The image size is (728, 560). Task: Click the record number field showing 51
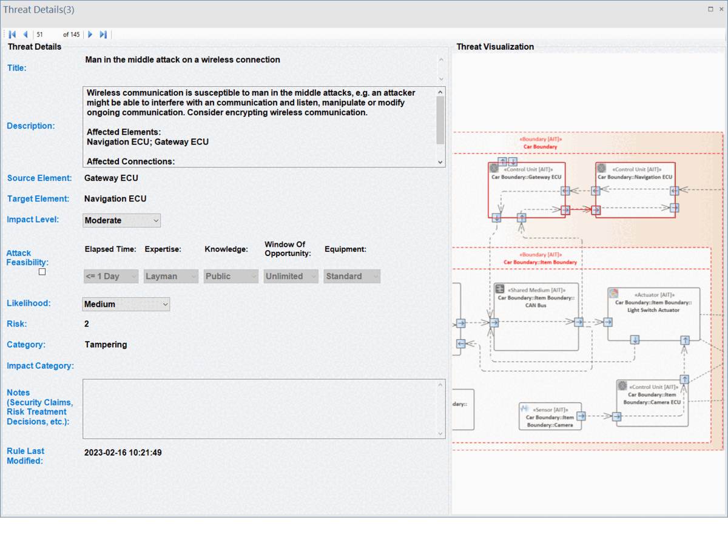pos(47,35)
